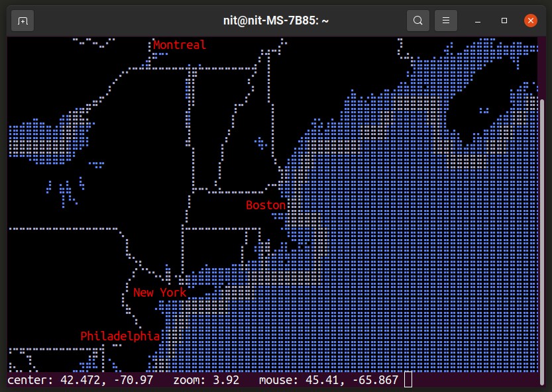Click the center coordinates readout
Screen dimensions: 552x392
click(x=80, y=380)
